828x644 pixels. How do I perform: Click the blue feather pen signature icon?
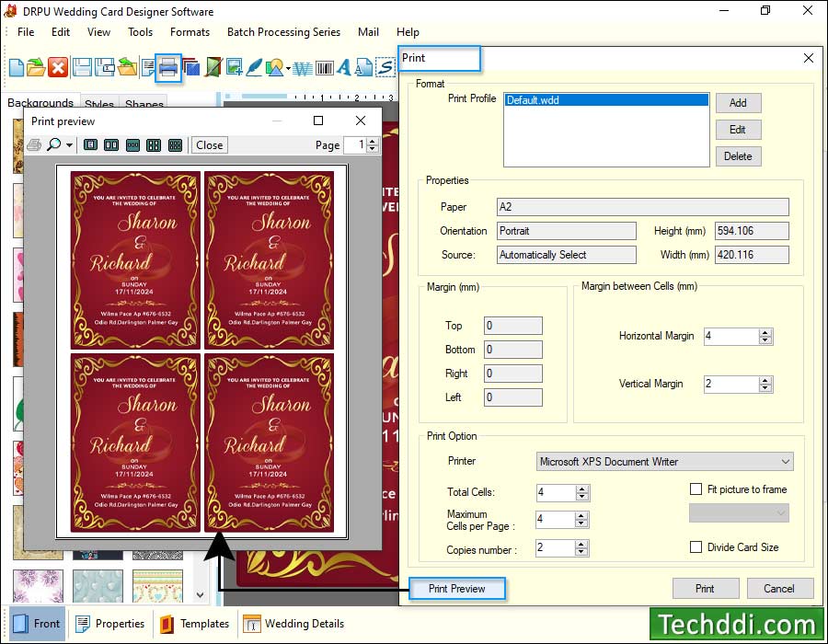tap(254, 67)
